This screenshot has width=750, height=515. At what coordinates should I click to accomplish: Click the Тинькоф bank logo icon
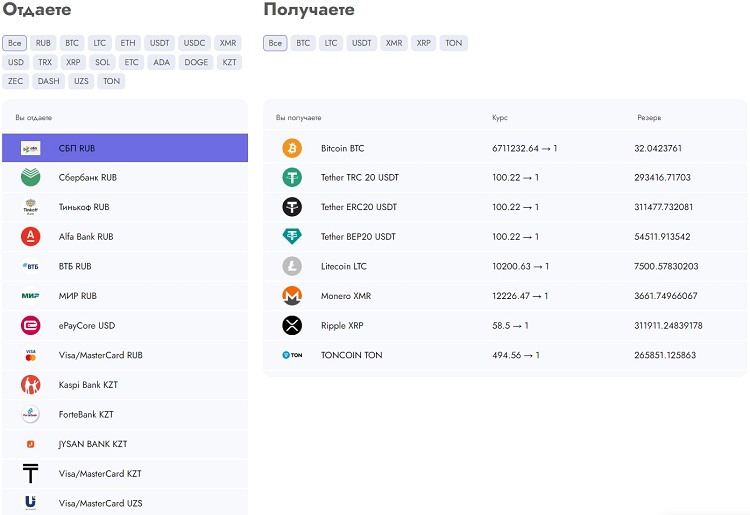tap(31, 207)
